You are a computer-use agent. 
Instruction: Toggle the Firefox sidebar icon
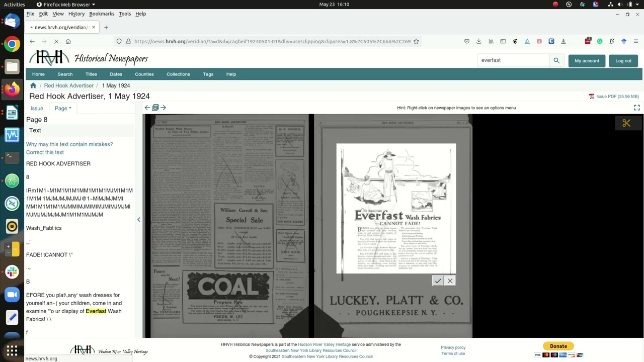pyautogui.click(x=503, y=41)
